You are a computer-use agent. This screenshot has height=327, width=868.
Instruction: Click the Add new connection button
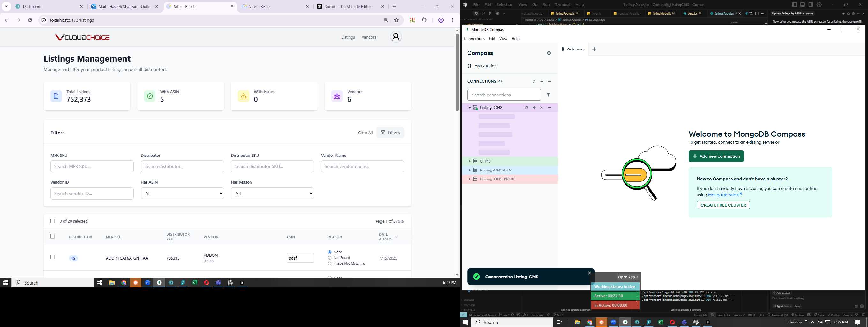coord(716,156)
